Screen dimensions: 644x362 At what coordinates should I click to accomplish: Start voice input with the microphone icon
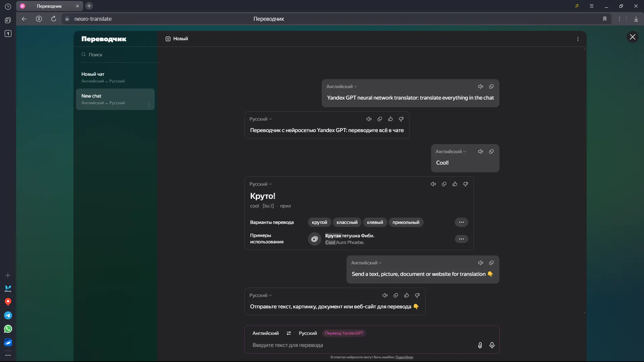tap(492, 345)
